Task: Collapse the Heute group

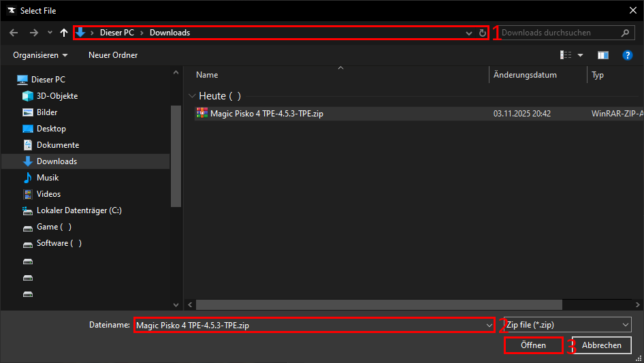Action: click(x=192, y=97)
